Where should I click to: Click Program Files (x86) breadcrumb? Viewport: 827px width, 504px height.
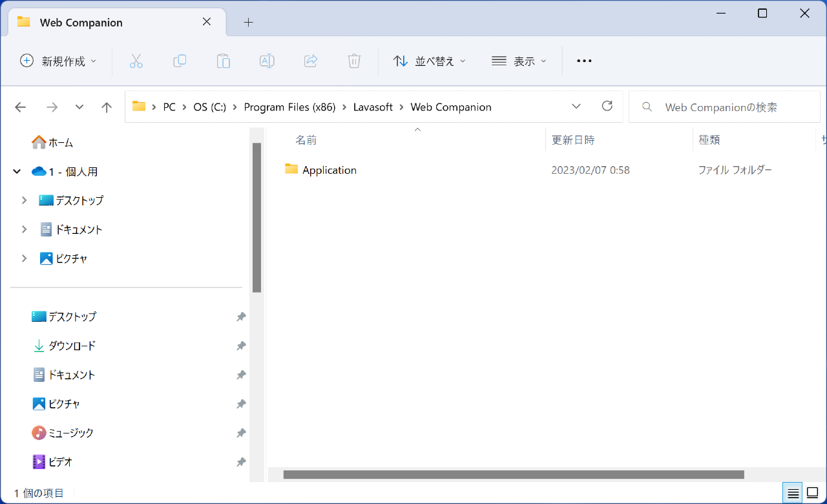point(289,107)
